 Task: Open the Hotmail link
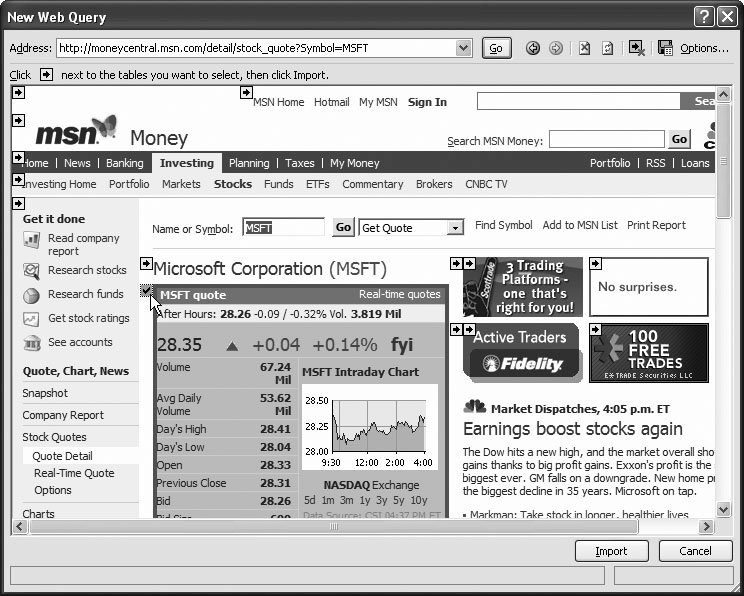[x=332, y=102]
